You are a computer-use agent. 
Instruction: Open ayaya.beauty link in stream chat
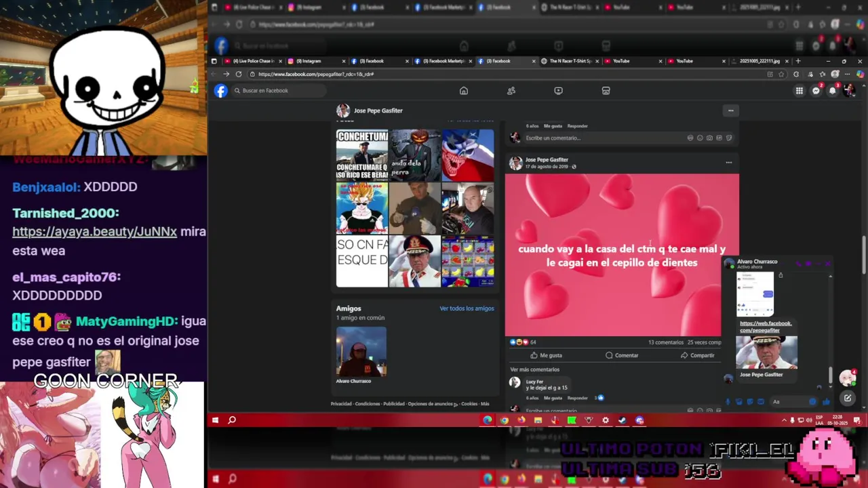point(94,232)
